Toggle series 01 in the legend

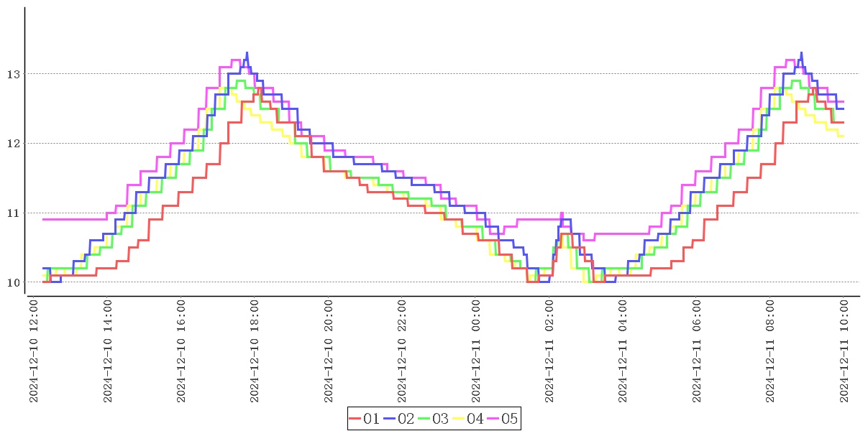pyautogui.click(x=365, y=419)
